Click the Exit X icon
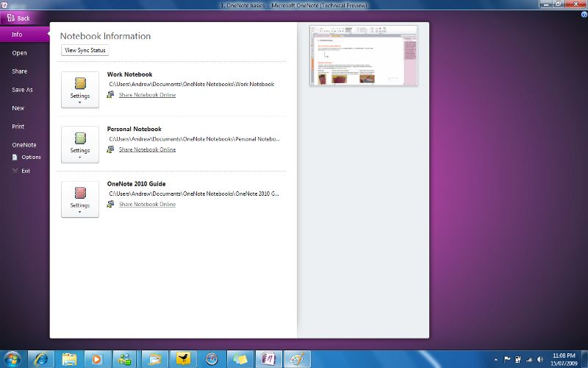The width and height of the screenshot is (588, 368). pyautogui.click(x=15, y=171)
